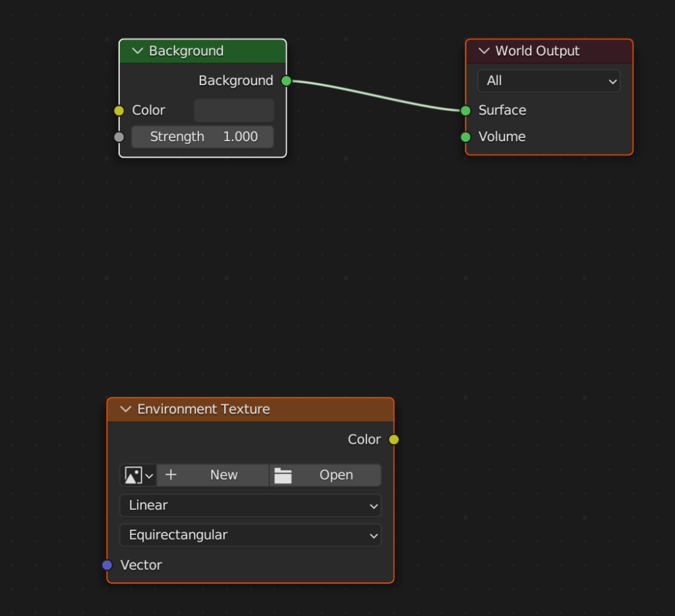Viewport: 675px width, 616px height.
Task: Click the Vector input socket on Environment Texture
Action: click(x=107, y=565)
